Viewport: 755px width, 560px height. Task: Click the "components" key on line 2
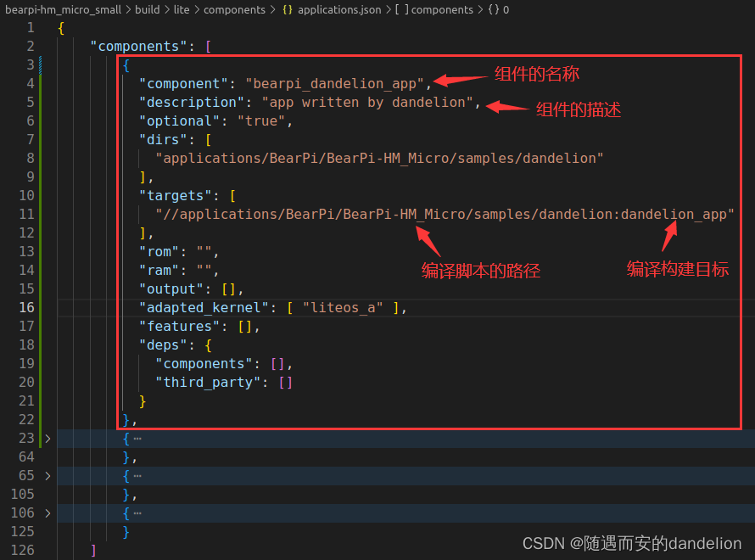click(138, 46)
